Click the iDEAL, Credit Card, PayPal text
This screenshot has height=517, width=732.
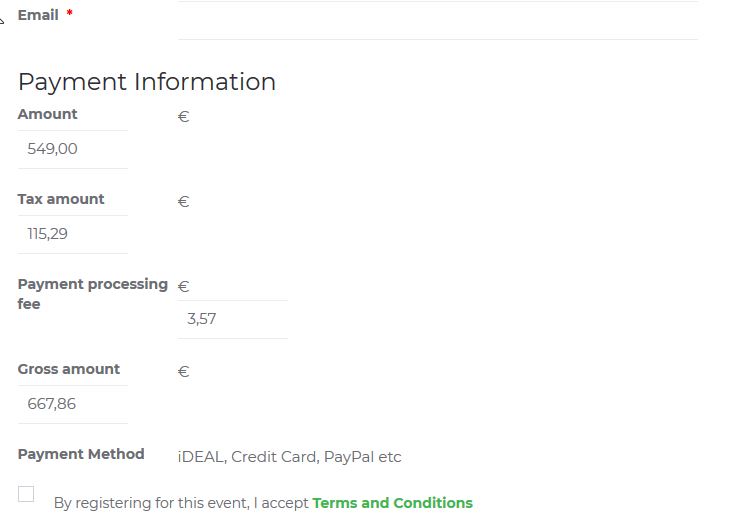coord(289,457)
